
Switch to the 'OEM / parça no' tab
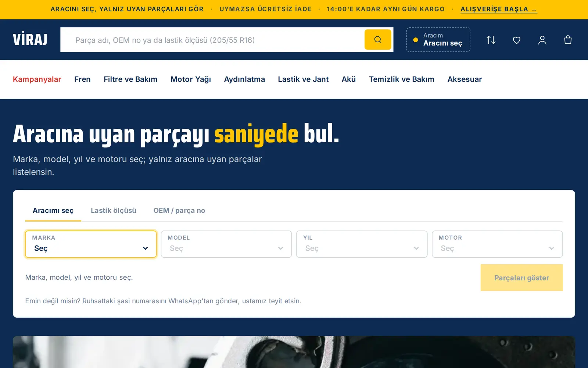point(179,211)
